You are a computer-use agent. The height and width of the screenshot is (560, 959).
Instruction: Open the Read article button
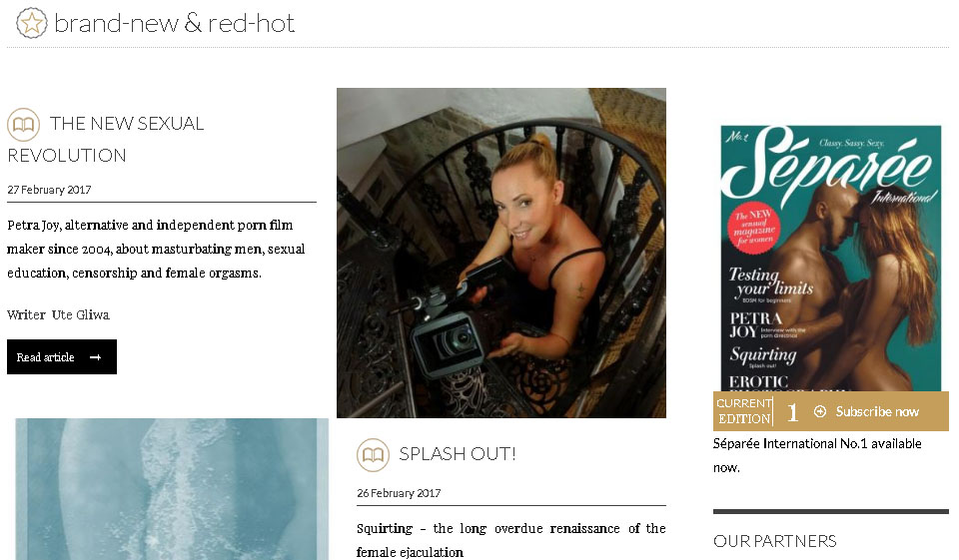coord(62,357)
